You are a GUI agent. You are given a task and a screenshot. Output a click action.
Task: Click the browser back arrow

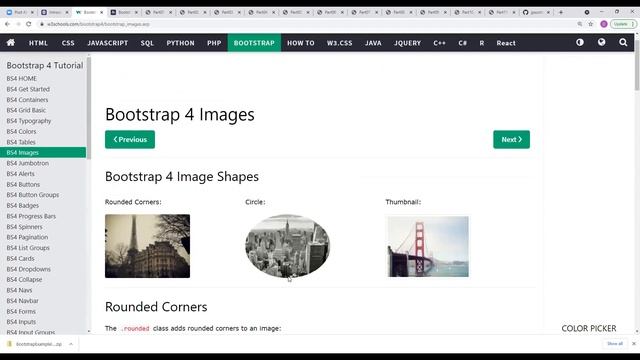coord(7,24)
